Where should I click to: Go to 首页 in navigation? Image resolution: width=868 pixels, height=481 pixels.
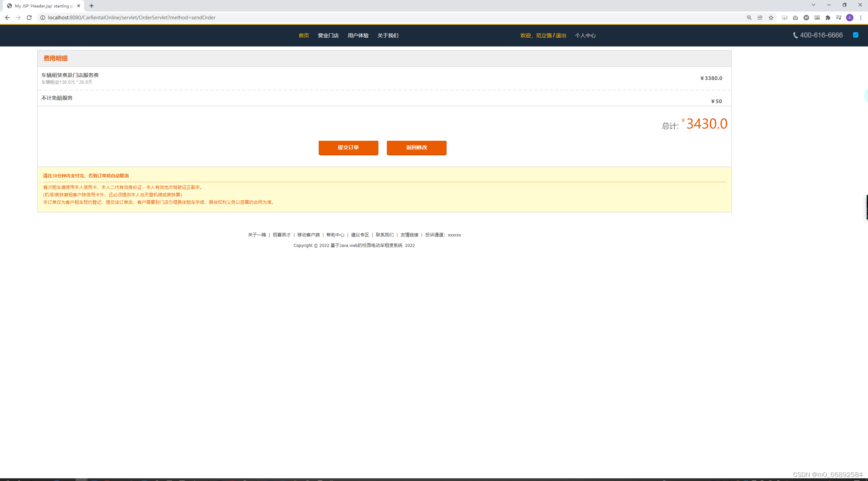[x=304, y=36]
